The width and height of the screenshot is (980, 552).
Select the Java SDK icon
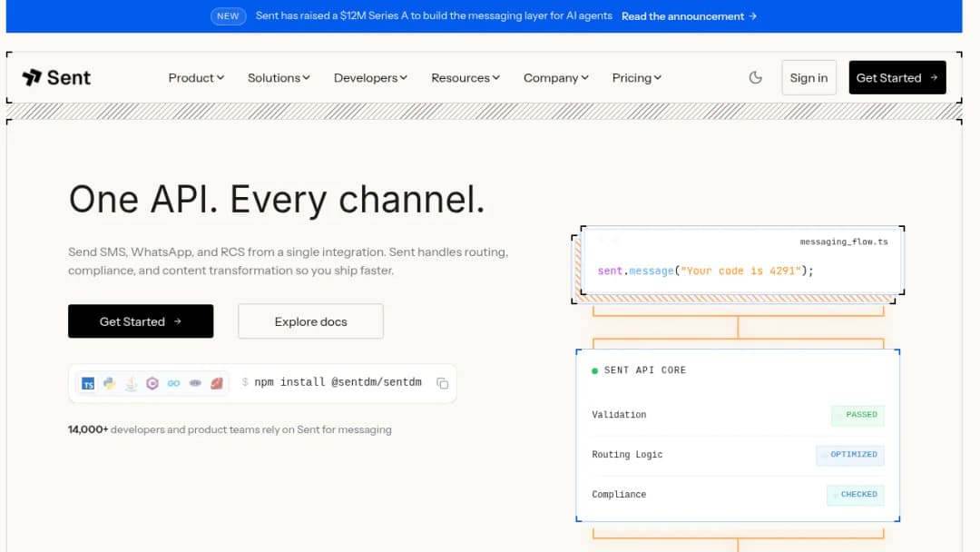coord(131,383)
